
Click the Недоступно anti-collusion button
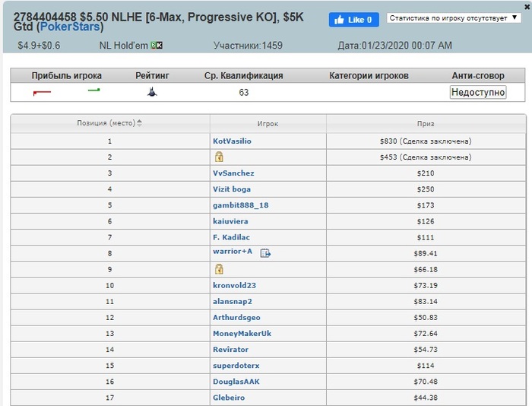tap(478, 92)
